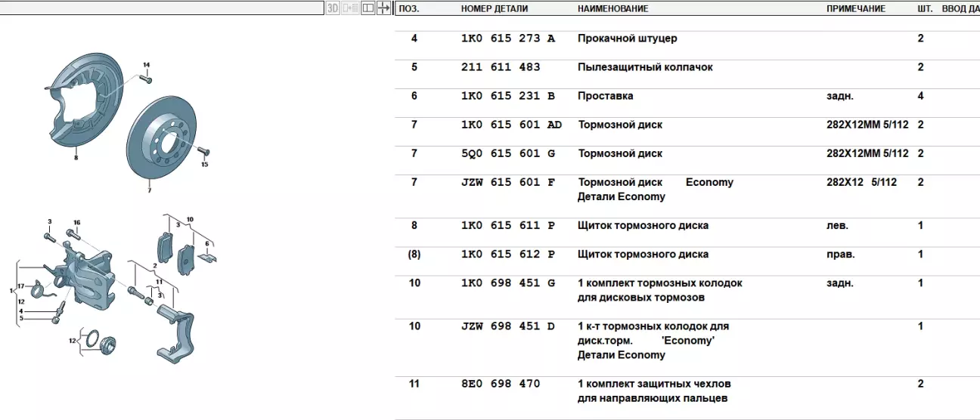Viewport: 980px width, 420px height.
Task: Click the image-to-table link toolbar icon
Action: coord(350,8)
